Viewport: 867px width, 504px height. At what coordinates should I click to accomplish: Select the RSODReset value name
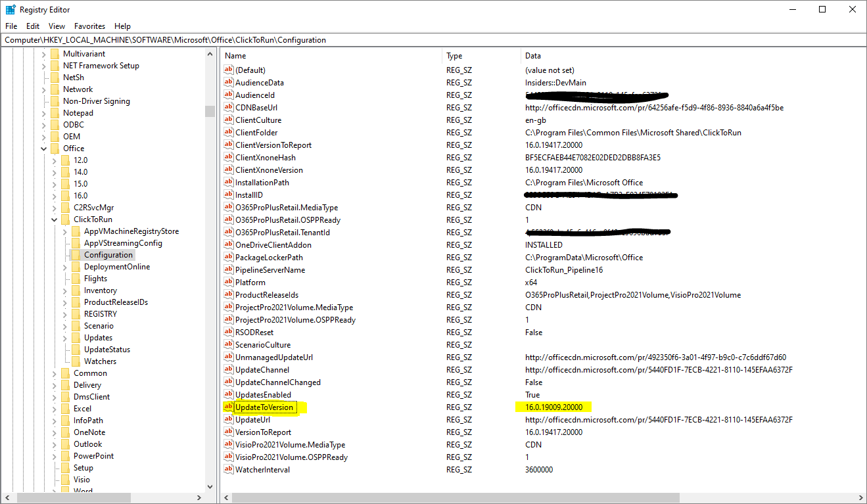click(x=254, y=332)
